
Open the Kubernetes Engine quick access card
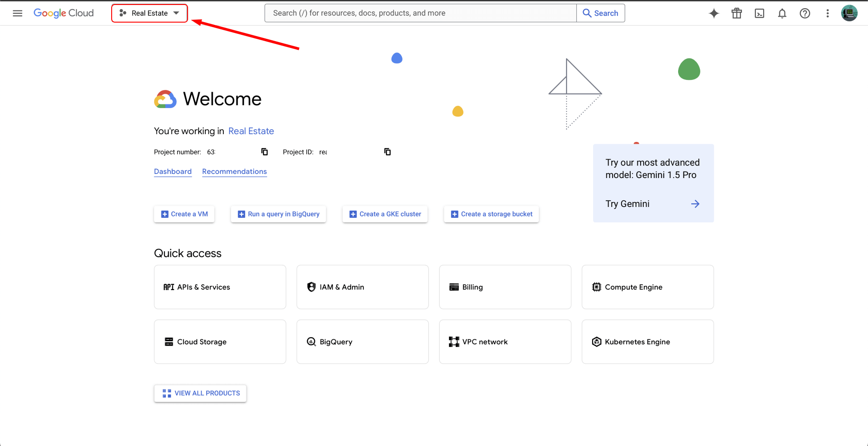click(647, 342)
